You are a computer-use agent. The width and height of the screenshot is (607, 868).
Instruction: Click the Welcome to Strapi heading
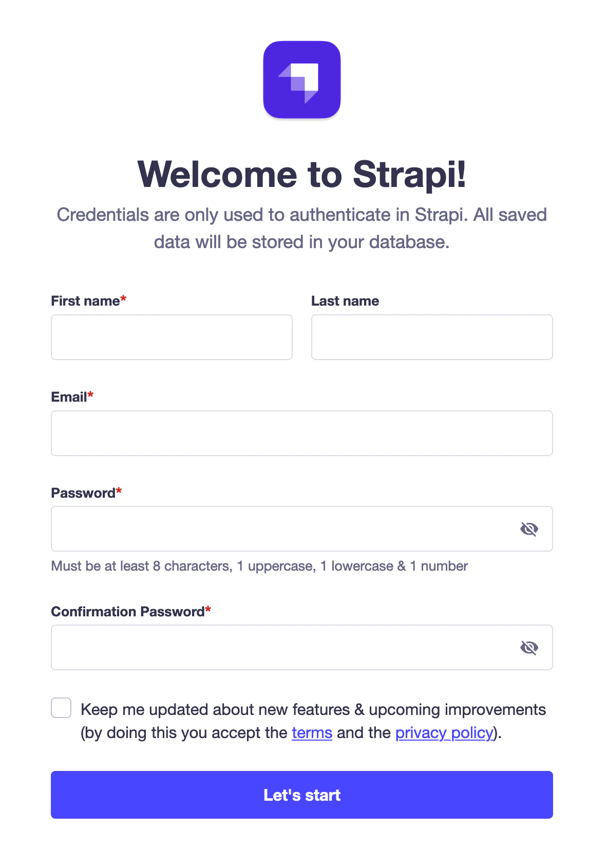[x=302, y=175]
